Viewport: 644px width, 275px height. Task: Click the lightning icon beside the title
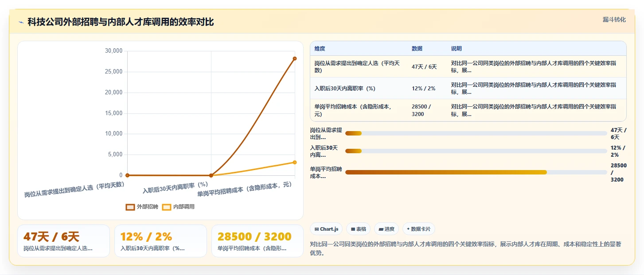(x=21, y=22)
